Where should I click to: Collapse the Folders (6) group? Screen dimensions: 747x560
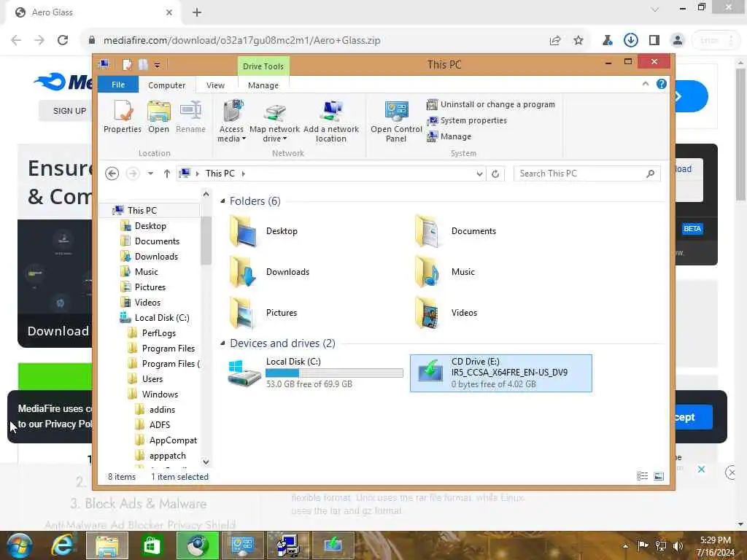(222, 201)
